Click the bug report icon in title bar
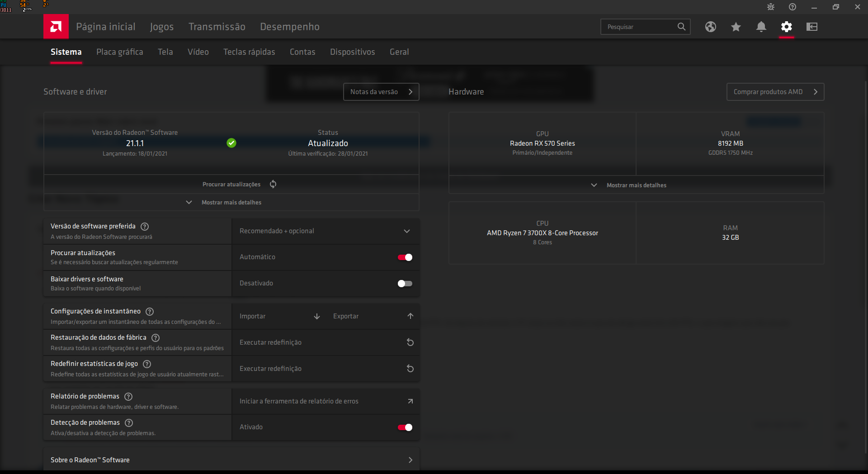The height and width of the screenshot is (474, 868). point(771,7)
